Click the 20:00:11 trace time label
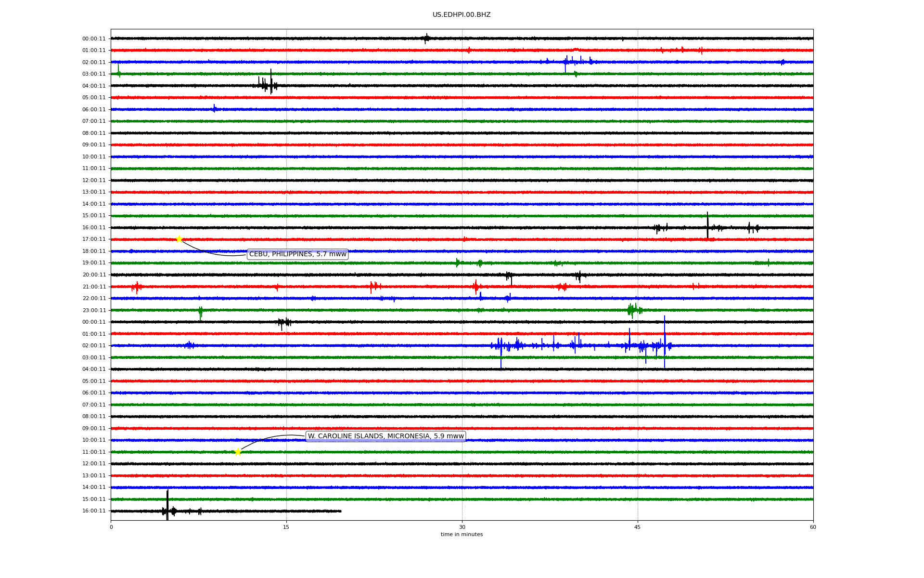The width and height of the screenshot is (924, 578). (94, 275)
